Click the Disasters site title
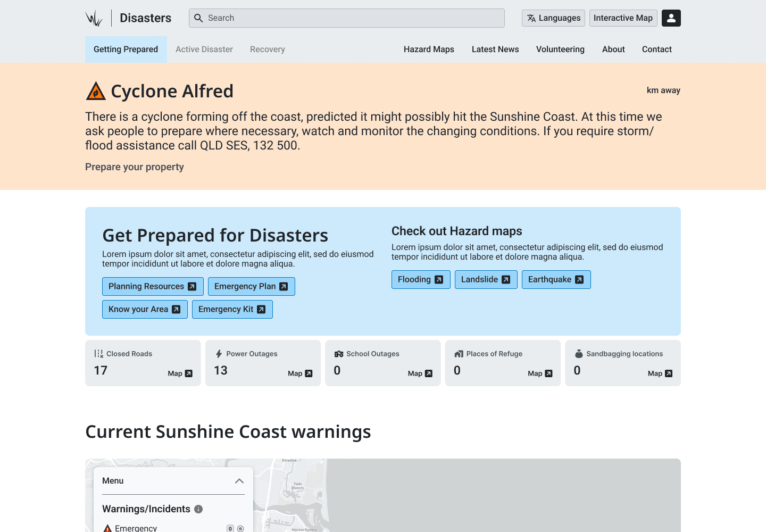This screenshot has height=532, width=766. (x=145, y=18)
